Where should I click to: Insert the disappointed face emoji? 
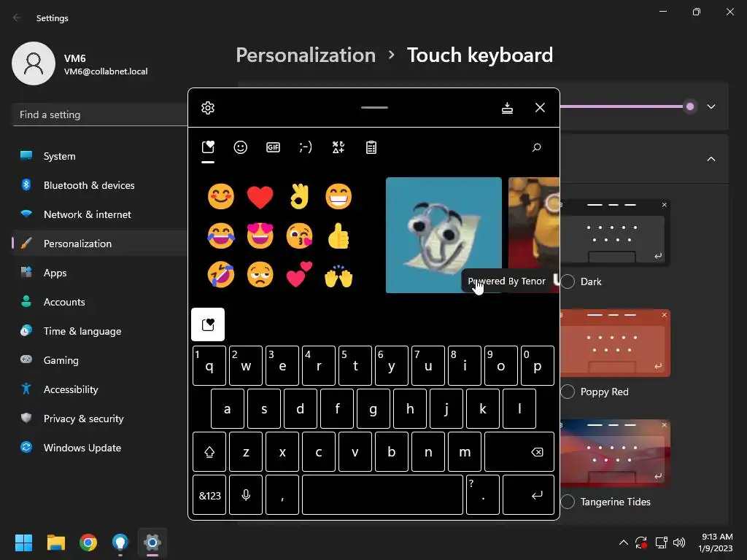point(260,275)
